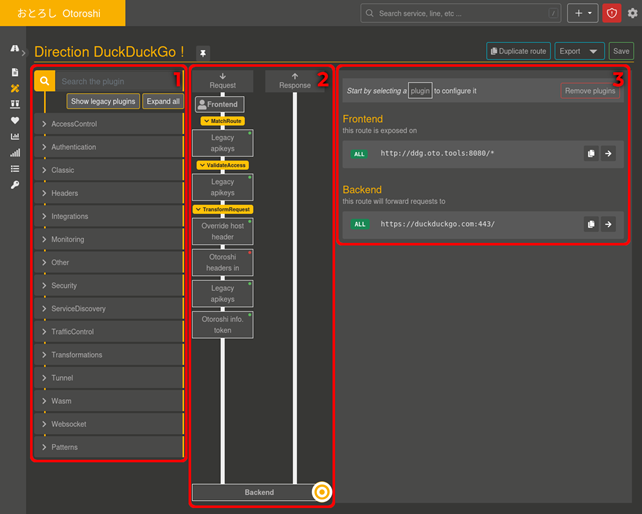
Task: Click the http://ddg.oto.tools:8080/* text
Action: coord(437,153)
